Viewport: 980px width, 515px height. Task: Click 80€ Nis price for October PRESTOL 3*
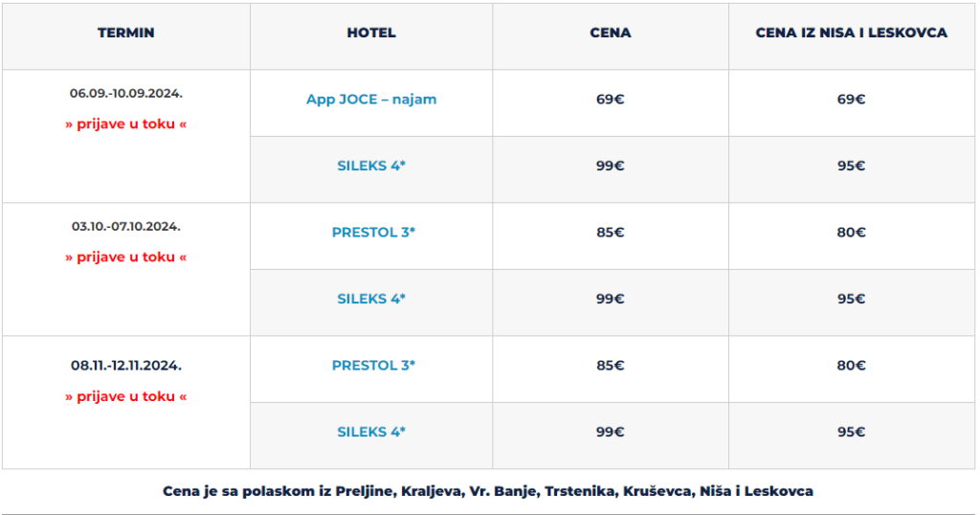[x=851, y=233]
